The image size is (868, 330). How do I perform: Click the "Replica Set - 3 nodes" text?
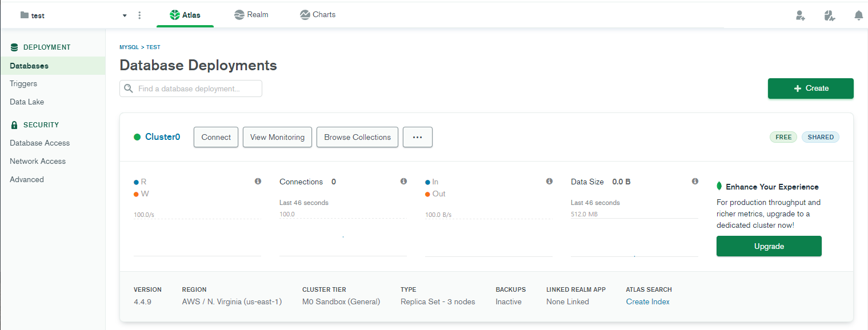point(438,302)
